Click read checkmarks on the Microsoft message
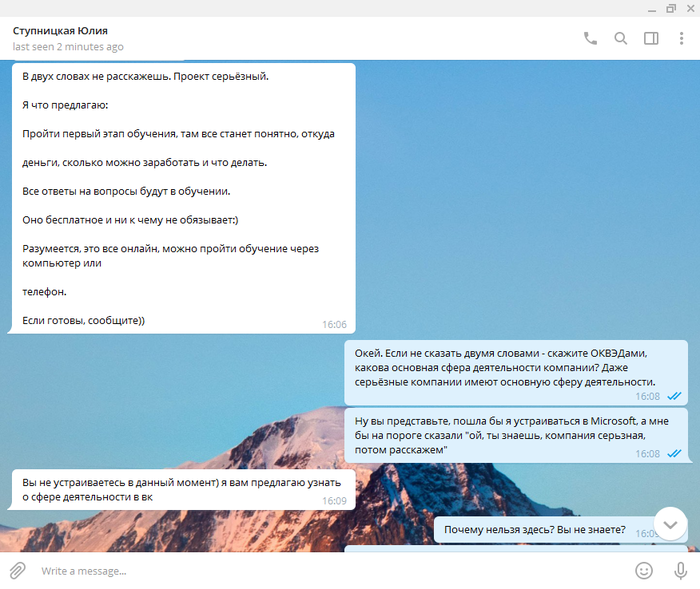 (x=674, y=453)
